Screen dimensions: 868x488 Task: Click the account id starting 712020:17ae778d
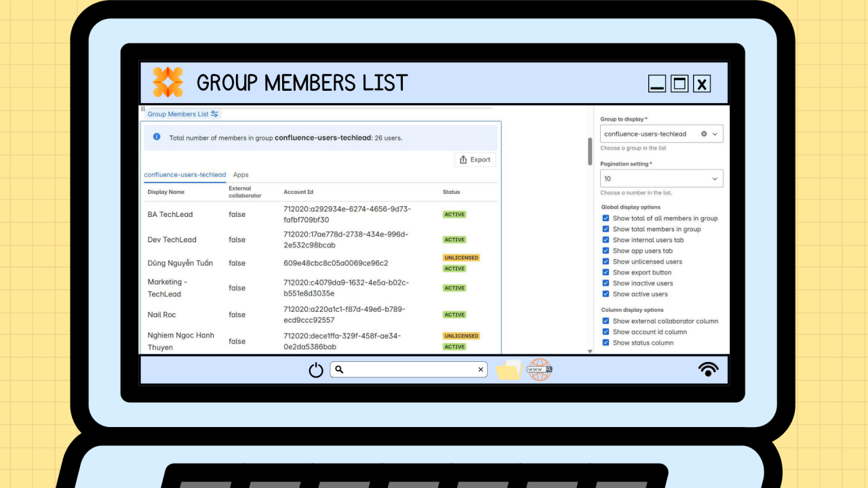[346, 240]
